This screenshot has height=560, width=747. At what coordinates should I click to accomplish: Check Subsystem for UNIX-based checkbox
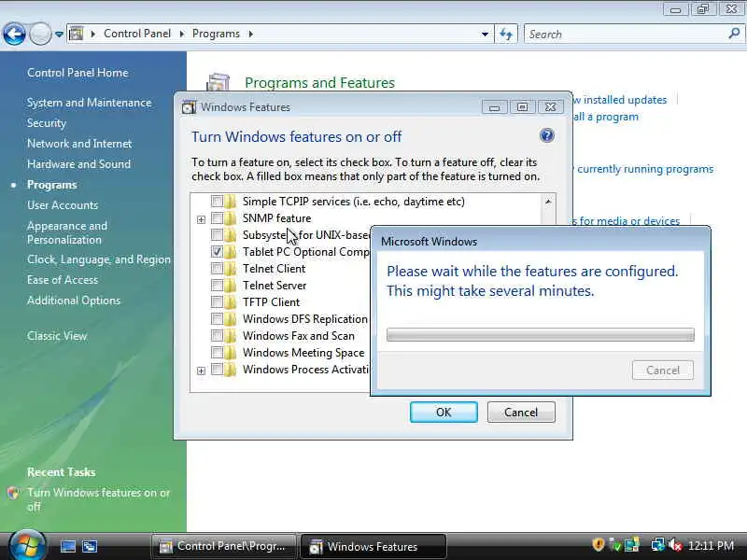tap(217, 235)
